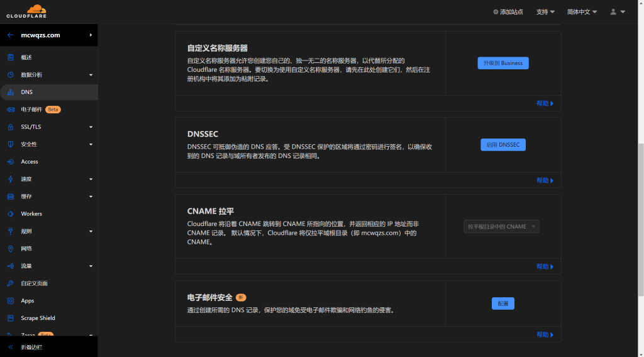The height and width of the screenshot is (357, 644).
Task: Click the DNSSEC section heading
Action: [x=203, y=134]
